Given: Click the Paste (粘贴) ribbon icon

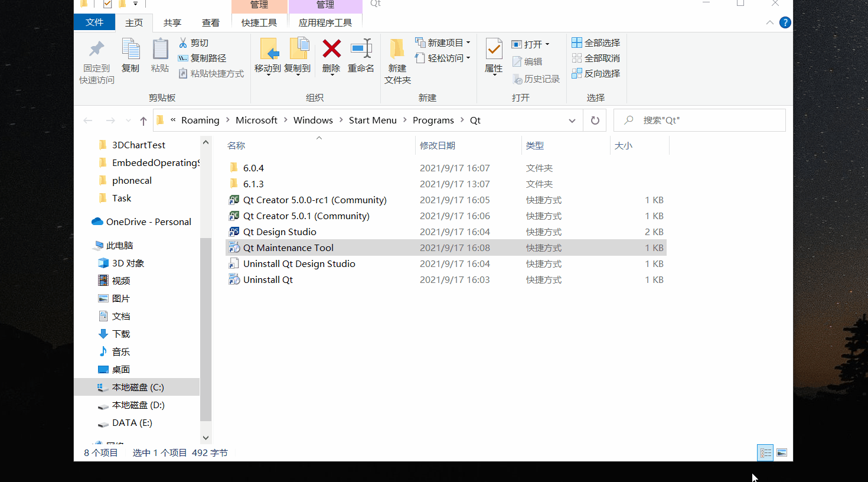Looking at the screenshot, I should 160,50.
